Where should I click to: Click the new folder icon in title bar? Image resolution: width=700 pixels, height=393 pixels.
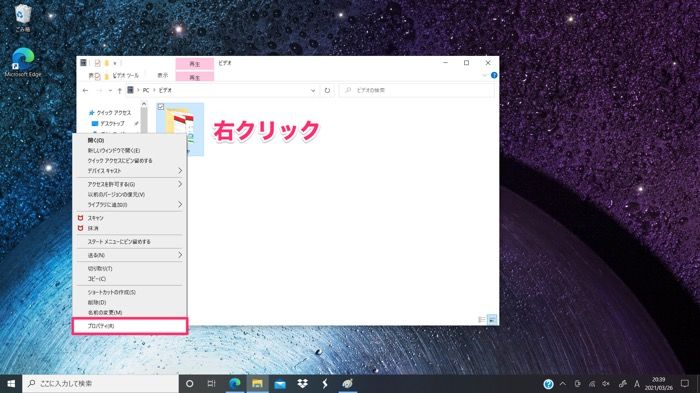click(x=106, y=63)
